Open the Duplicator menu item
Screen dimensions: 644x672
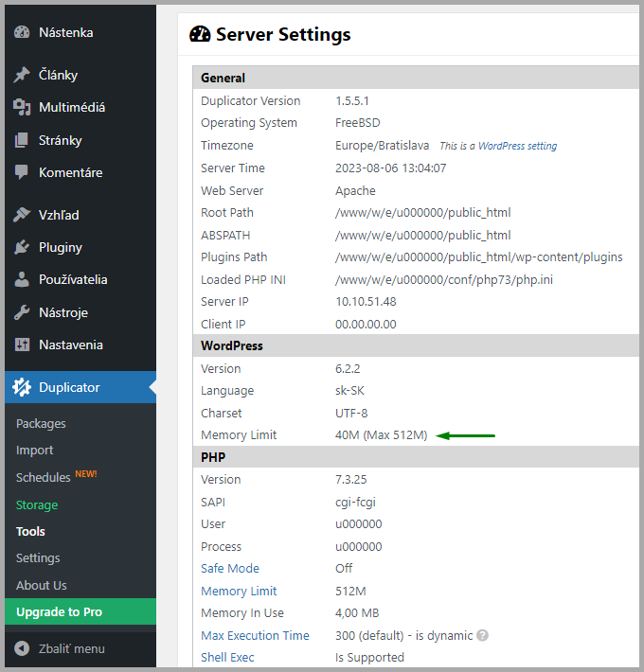(x=69, y=387)
